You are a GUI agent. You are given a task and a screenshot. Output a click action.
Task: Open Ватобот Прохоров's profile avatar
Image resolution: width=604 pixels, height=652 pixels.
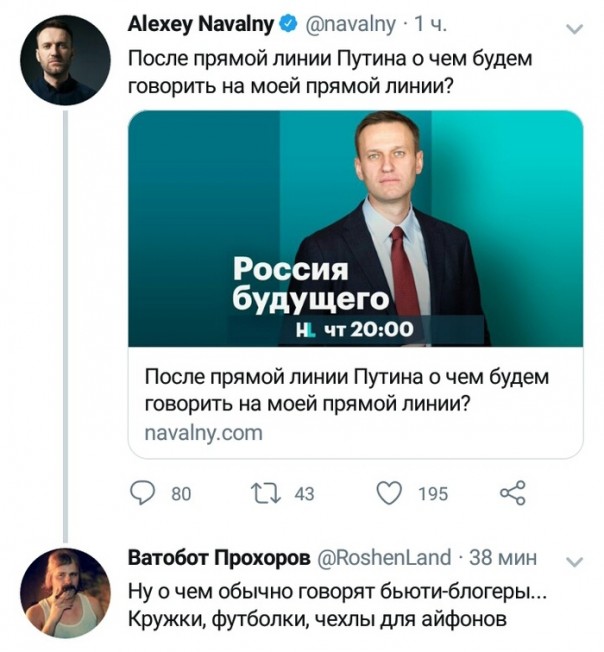tap(65, 592)
